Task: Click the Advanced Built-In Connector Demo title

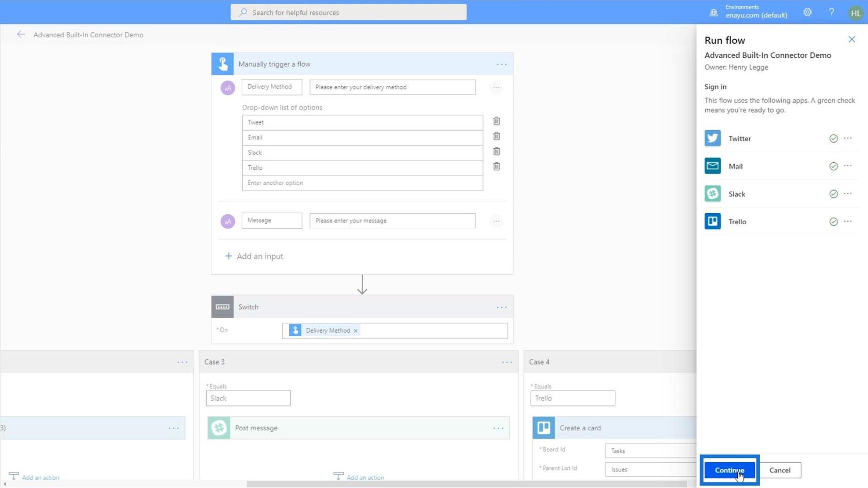Action: (88, 35)
